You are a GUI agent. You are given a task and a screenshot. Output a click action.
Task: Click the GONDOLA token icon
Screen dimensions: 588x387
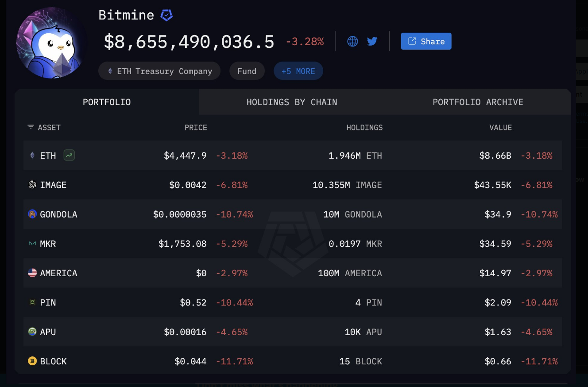(x=32, y=214)
